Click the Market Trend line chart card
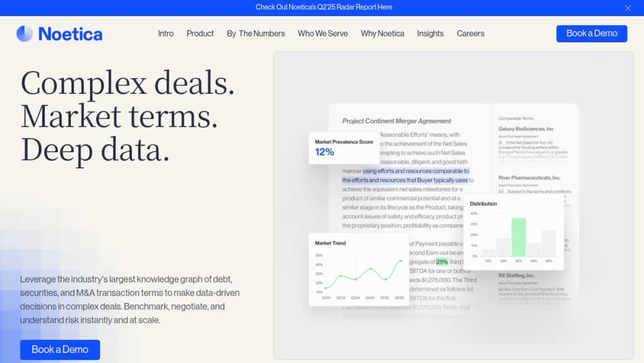This screenshot has width=644, height=363. coord(358,270)
